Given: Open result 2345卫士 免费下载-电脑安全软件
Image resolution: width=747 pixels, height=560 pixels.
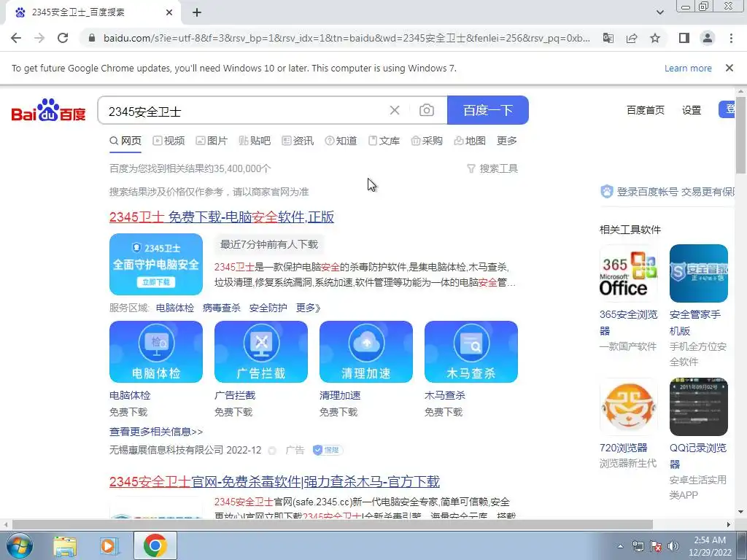Looking at the screenshot, I should [x=222, y=217].
